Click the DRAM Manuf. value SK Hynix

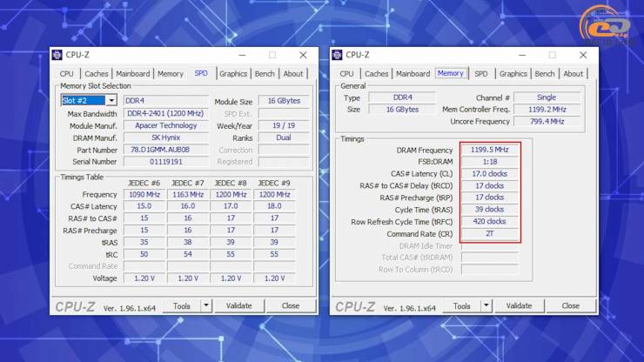(x=165, y=137)
